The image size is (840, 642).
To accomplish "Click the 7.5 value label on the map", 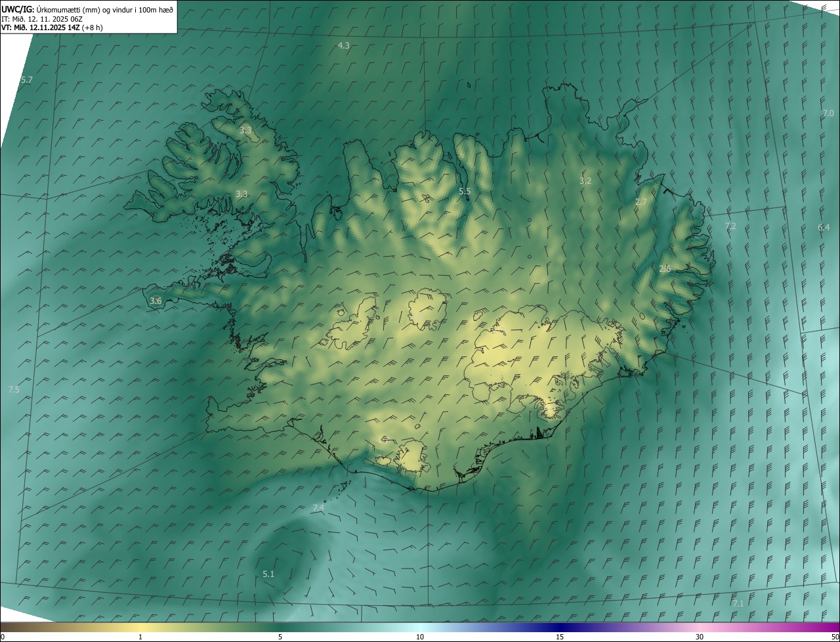I will tap(14, 389).
